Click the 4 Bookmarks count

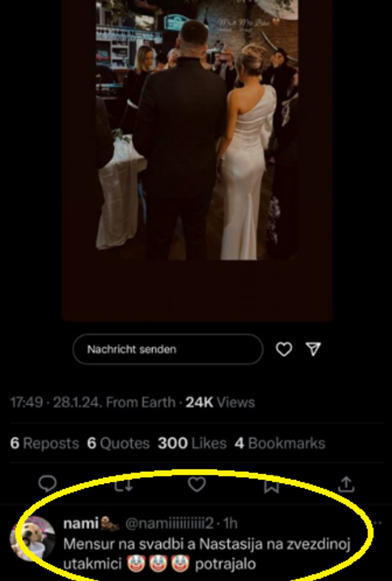[280, 443]
